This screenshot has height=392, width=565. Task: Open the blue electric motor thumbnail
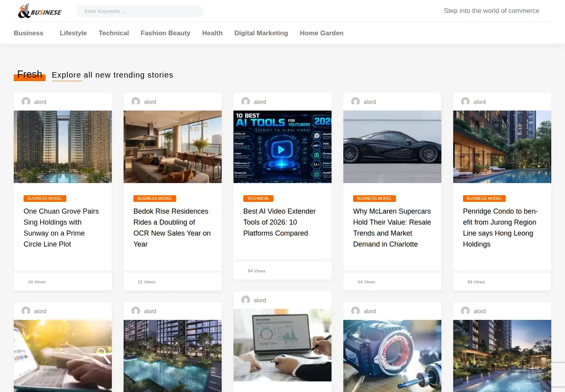(392, 356)
